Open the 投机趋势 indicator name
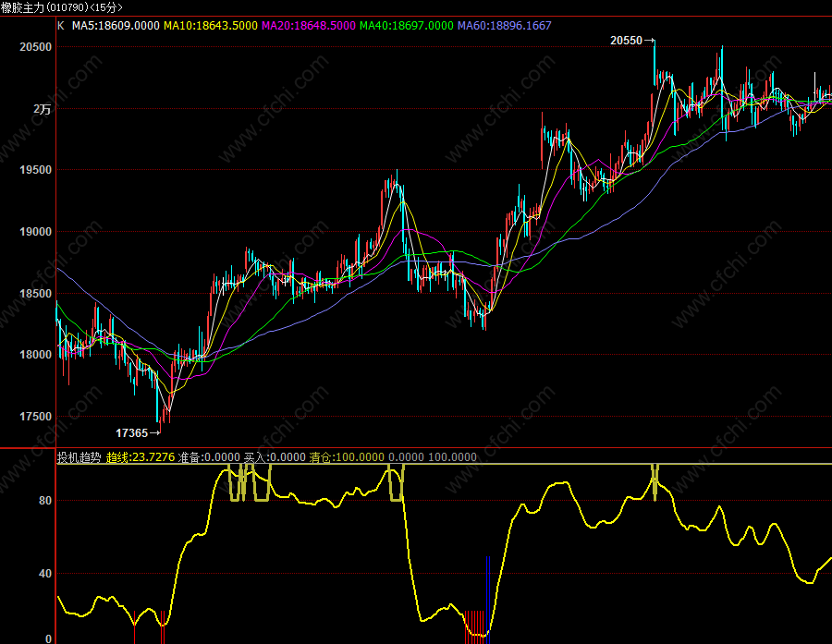Viewport: 832px width, 644px height. tap(80, 457)
